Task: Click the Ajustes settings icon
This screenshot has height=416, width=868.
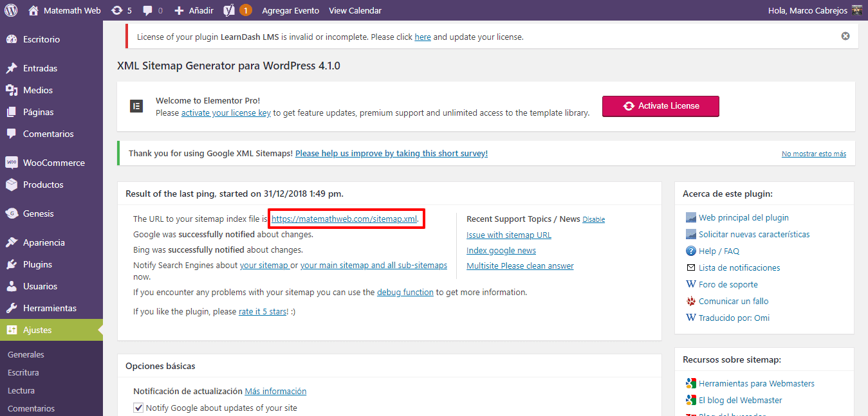Action: (12, 330)
